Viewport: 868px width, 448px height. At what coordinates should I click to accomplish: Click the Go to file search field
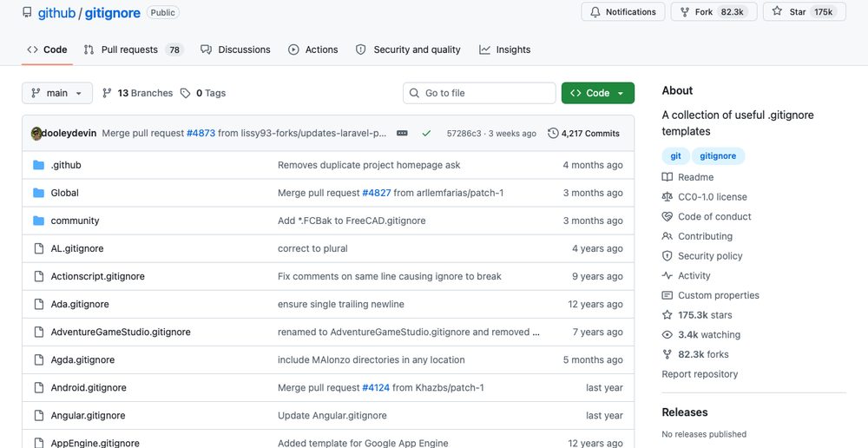click(479, 93)
